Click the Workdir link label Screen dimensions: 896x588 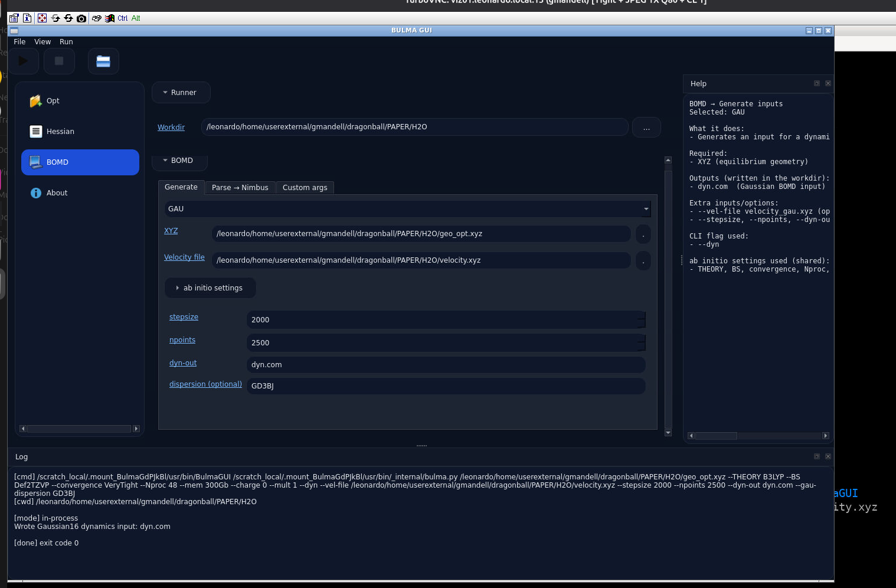coord(171,128)
